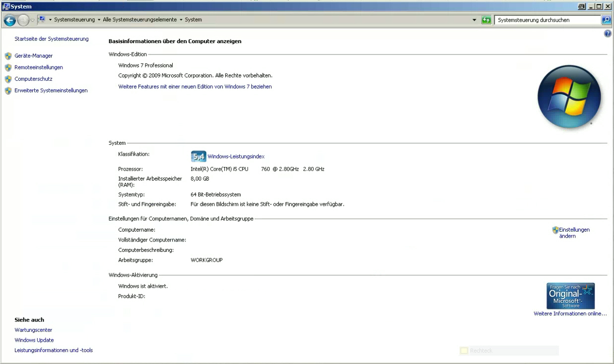
Task: Click Einstellungen ändern link
Action: pyautogui.click(x=574, y=233)
